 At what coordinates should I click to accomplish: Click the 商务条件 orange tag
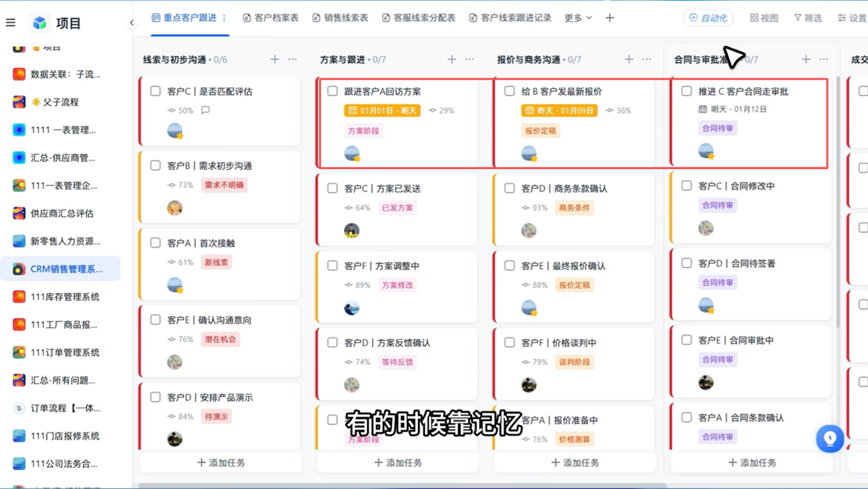pos(574,208)
